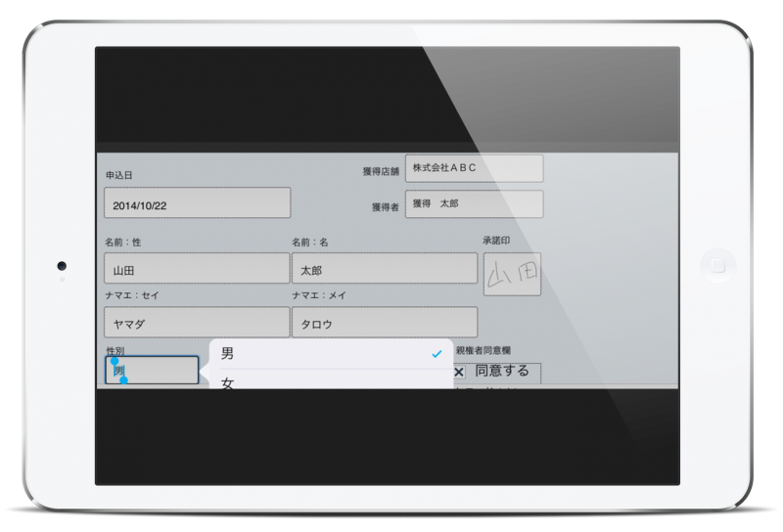Check the 同意する consent checkbox

tap(458, 373)
